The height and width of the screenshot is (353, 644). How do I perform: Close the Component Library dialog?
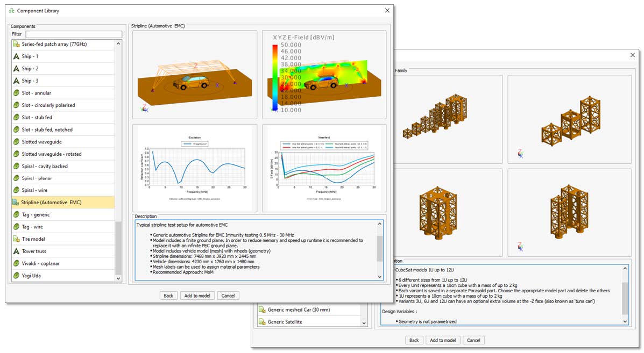(387, 10)
